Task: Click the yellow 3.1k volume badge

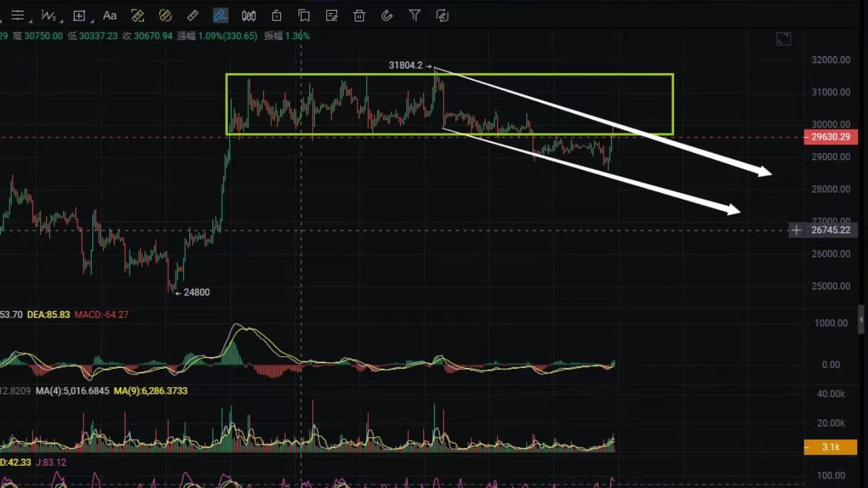Action: (830, 447)
